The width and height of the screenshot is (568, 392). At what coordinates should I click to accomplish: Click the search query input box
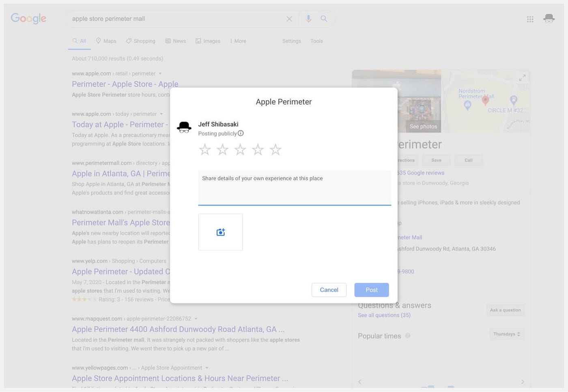176,19
